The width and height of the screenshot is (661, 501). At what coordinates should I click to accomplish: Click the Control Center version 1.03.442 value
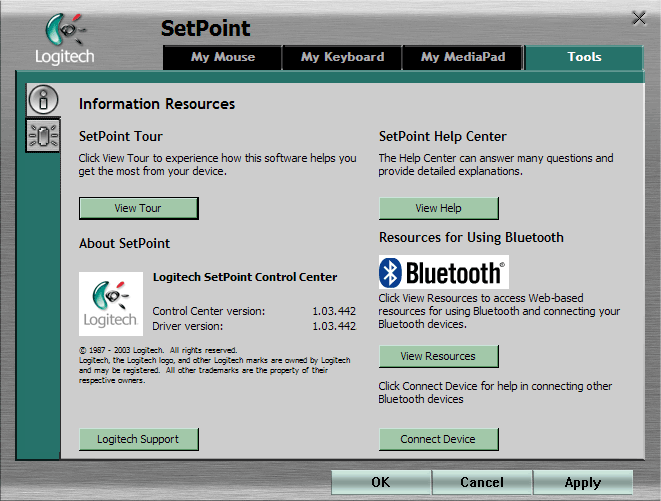click(334, 311)
